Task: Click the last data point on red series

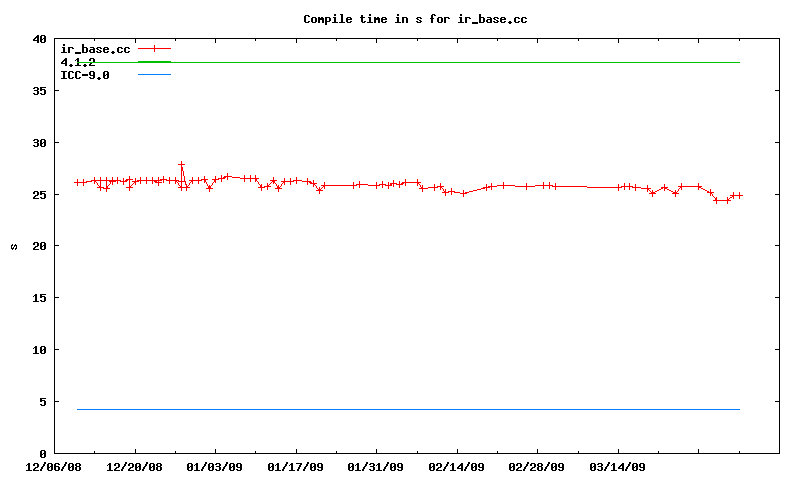Action: [x=739, y=195]
